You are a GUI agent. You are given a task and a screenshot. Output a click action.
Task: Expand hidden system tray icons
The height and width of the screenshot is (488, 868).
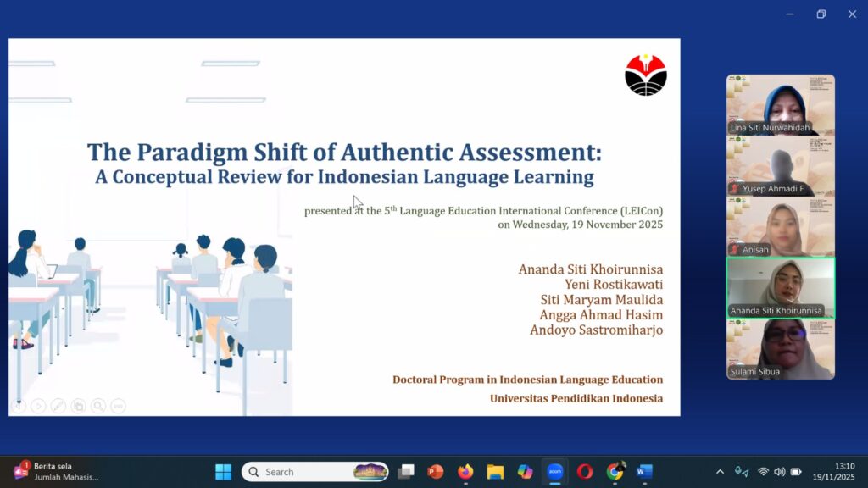720,472
